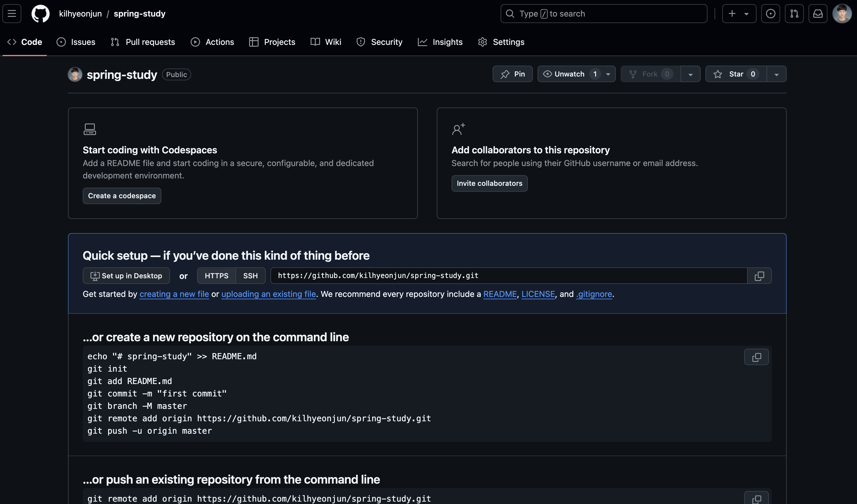Click the GitHub Octocat logo
Viewport: 857px width, 504px height.
pos(40,14)
